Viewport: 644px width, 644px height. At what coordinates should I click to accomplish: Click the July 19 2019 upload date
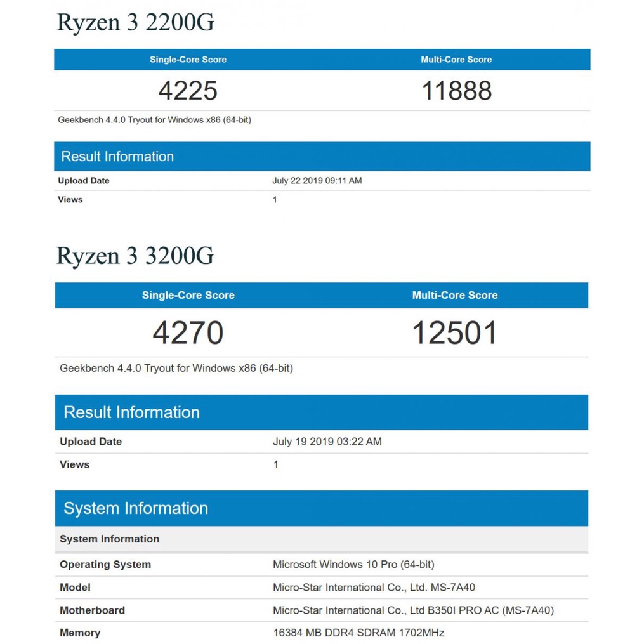coord(327,442)
